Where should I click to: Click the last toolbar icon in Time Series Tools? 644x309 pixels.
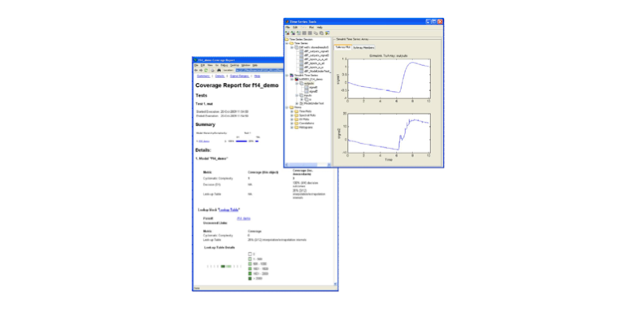328,33
